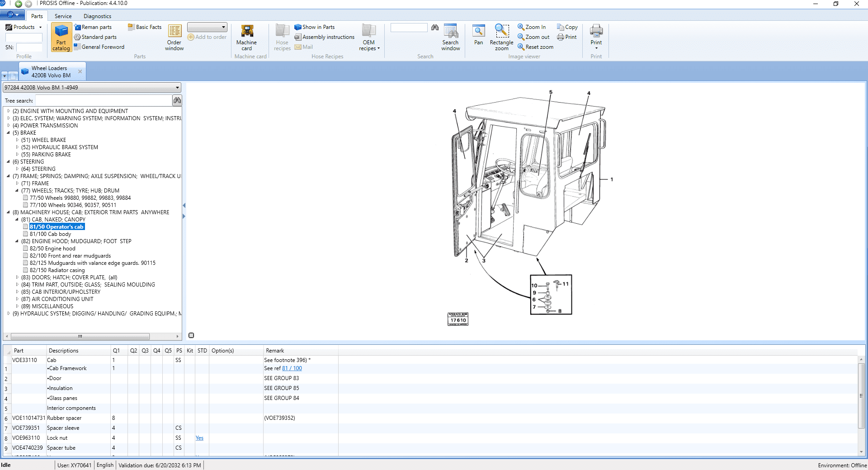The image size is (868, 470).
Task: Follow the 81 / 100 reference link
Action: [292, 368]
